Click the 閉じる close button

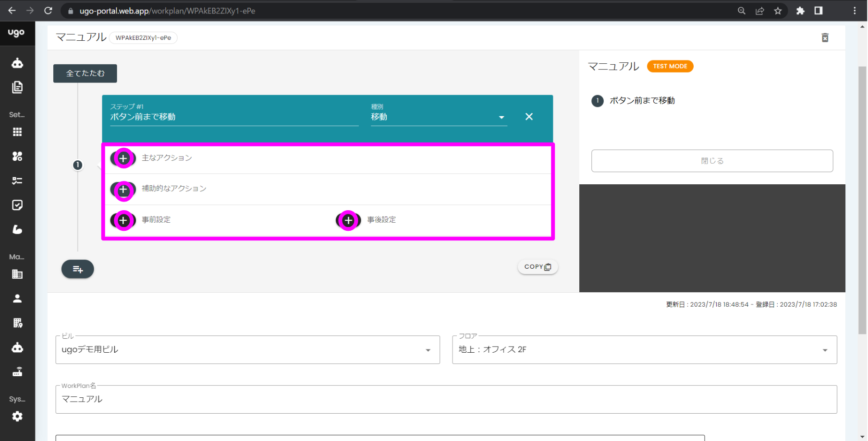[x=712, y=161]
